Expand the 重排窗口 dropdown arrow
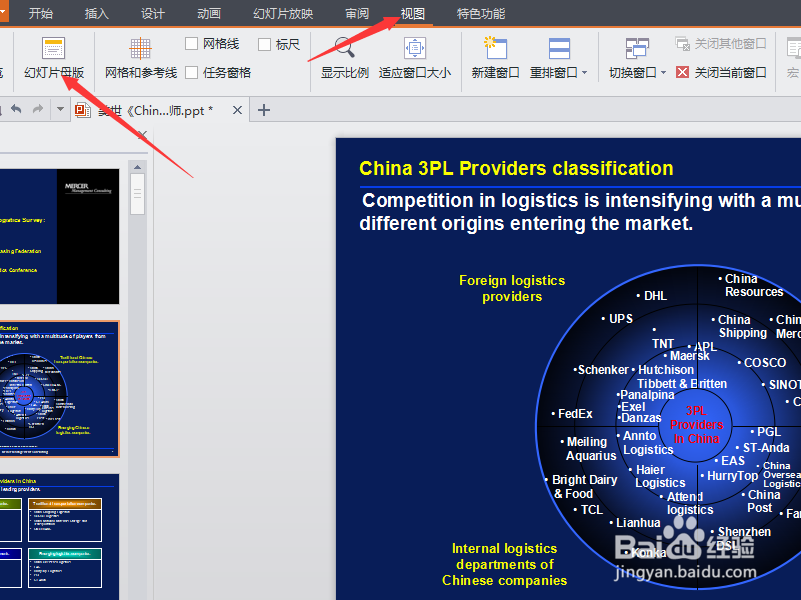The height and width of the screenshot is (600, 801). click(584, 73)
